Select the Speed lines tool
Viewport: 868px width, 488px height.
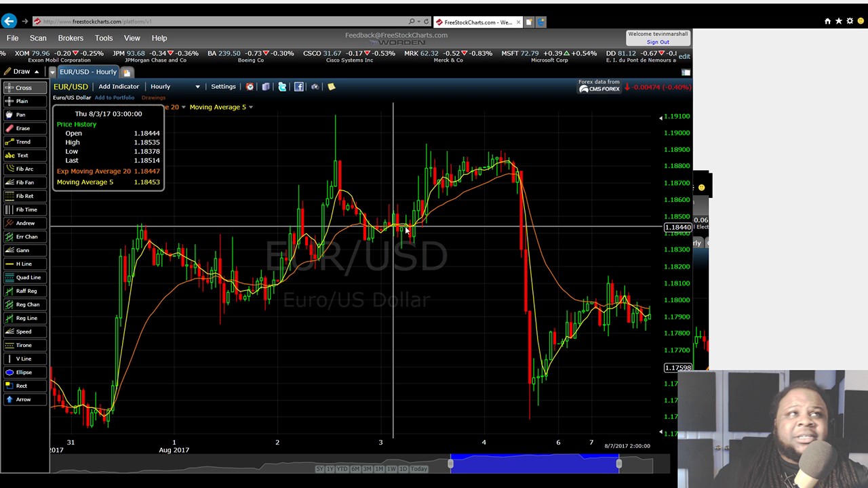pos(24,331)
